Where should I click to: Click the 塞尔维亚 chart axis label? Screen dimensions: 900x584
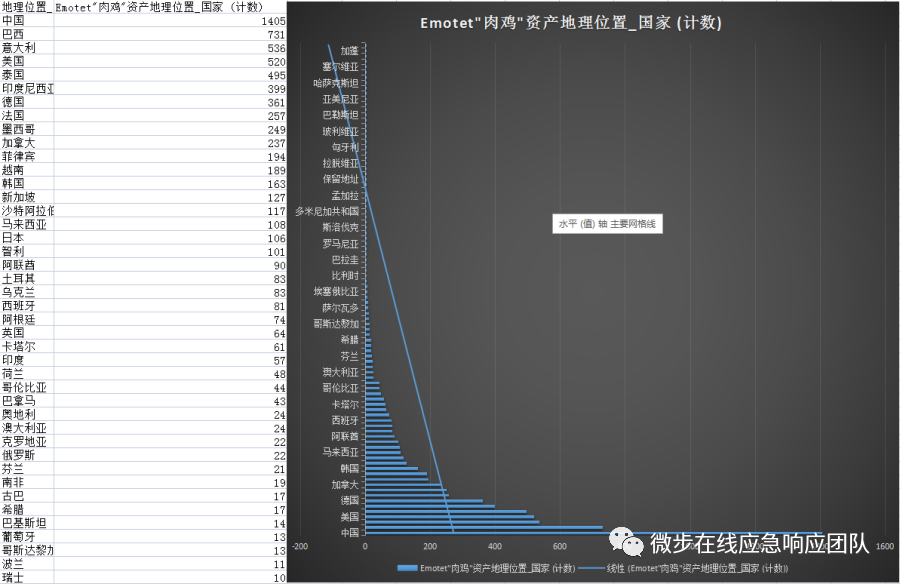340,67
